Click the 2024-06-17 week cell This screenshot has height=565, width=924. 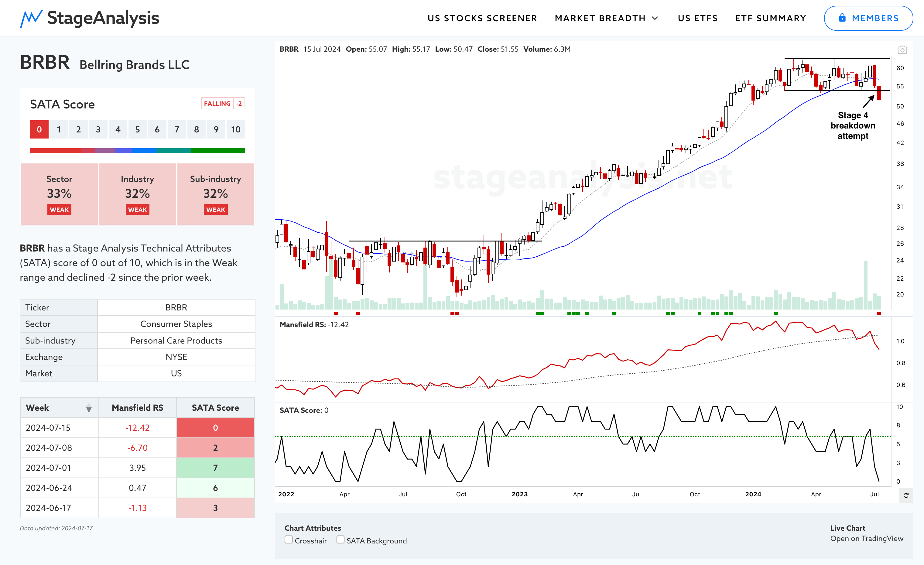(60, 508)
